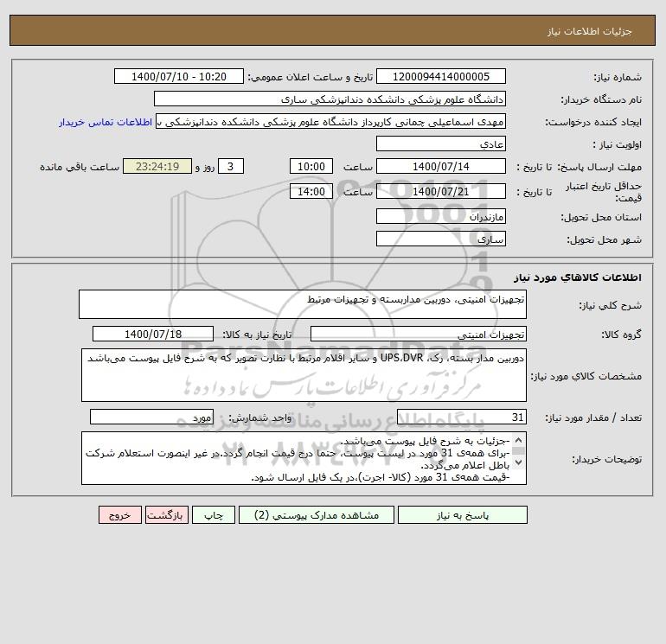Click the countdown timer 23:24:19
Screen dimensions: 666x644
coord(157,167)
